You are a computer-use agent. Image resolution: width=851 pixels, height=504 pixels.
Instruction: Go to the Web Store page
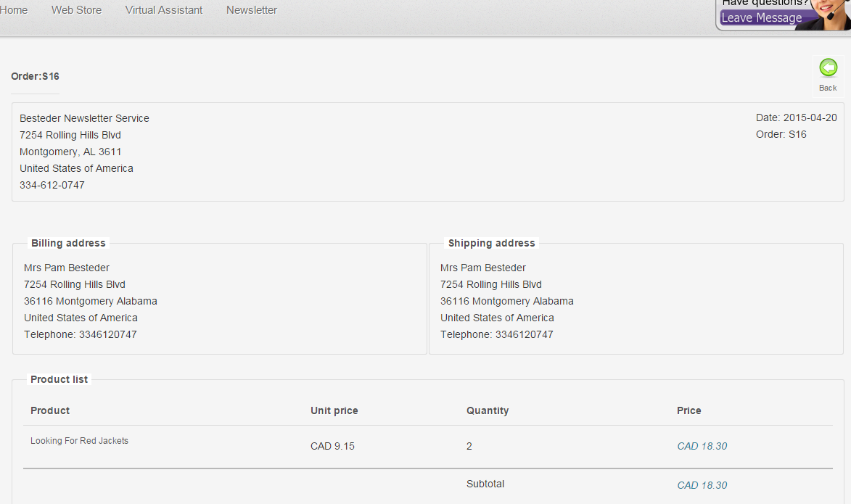[x=76, y=10]
